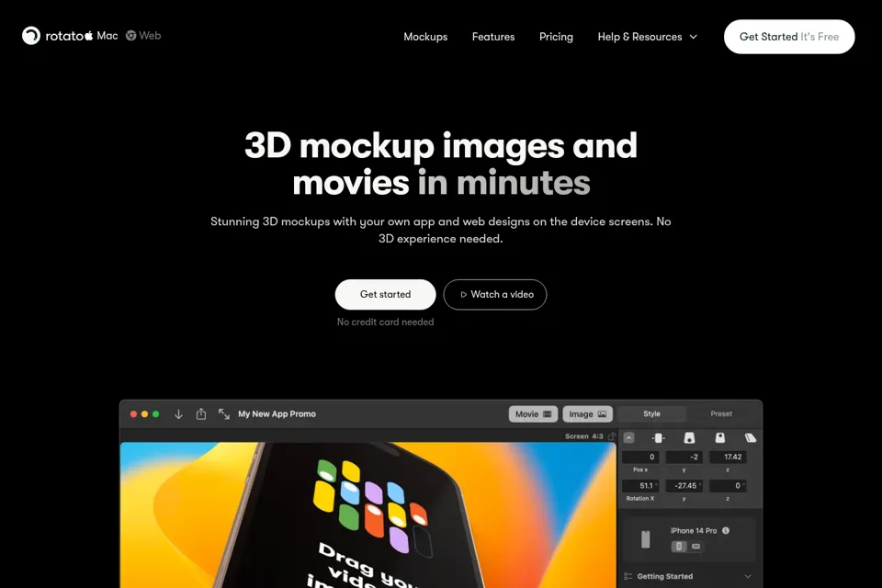Click the iPhone 14 Pro label

click(x=694, y=531)
